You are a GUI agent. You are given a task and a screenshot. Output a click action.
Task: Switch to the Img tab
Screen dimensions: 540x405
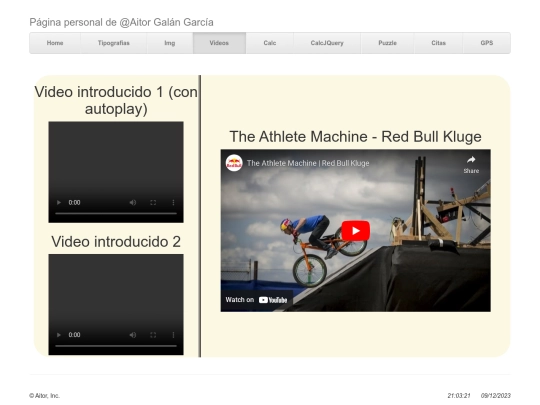click(170, 43)
